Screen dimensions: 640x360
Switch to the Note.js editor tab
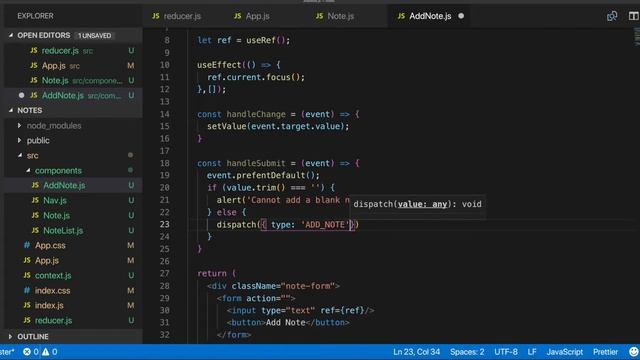point(335,16)
